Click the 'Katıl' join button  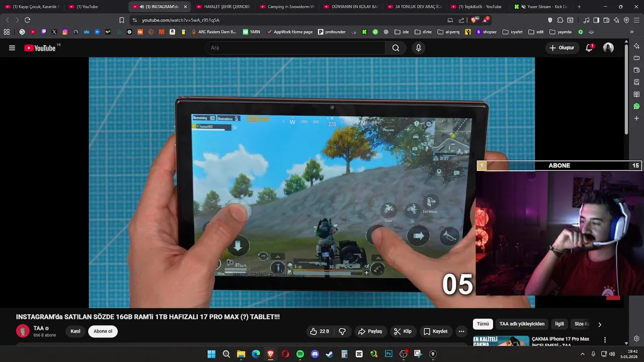75,331
